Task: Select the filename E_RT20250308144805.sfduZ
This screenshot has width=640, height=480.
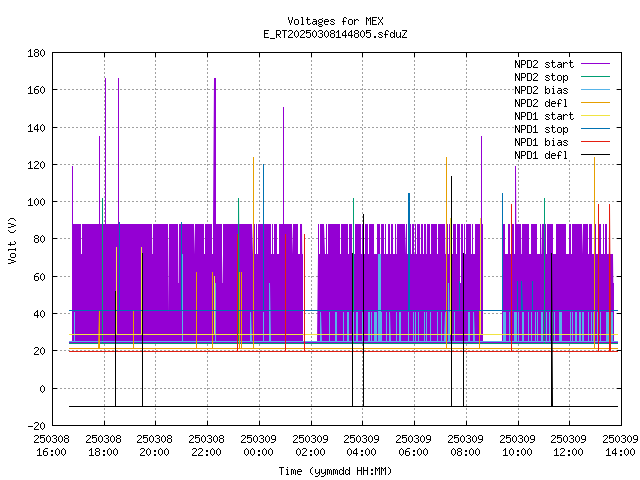Action: pos(335,34)
